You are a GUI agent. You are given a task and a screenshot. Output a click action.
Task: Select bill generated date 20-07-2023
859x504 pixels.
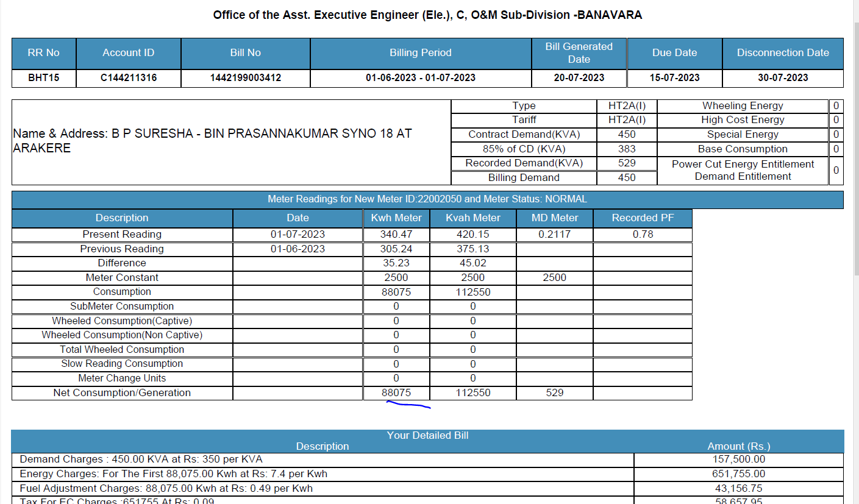[x=579, y=78]
